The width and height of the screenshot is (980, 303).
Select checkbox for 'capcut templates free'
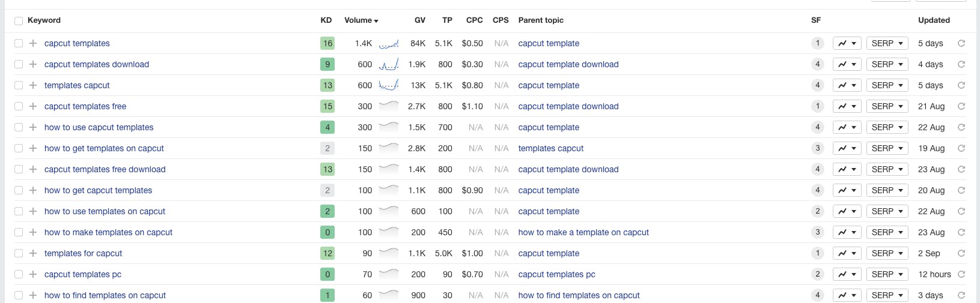pos(19,106)
